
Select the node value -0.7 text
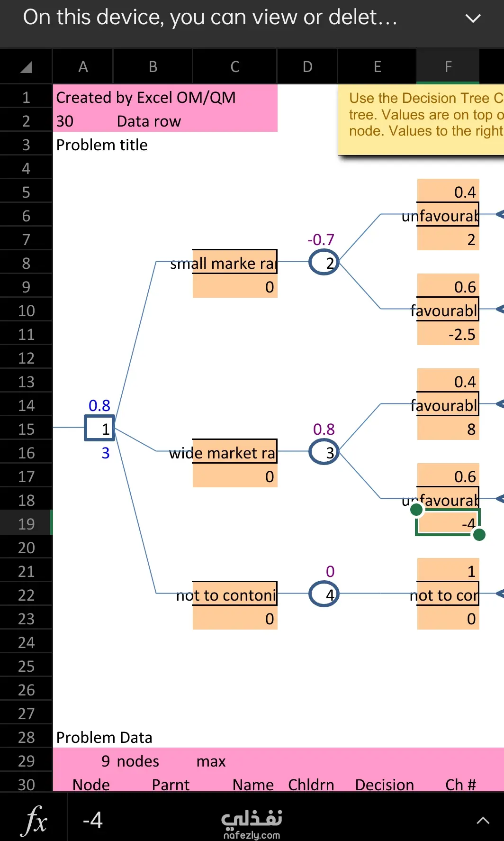click(321, 239)
